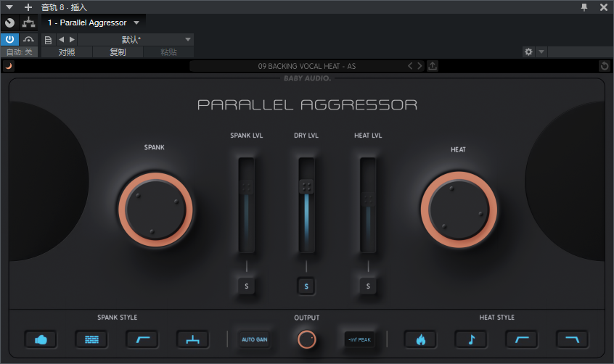Solo the Spank level channel
The width and height of the screenshot is (614, 364).
tap(246, 286)
